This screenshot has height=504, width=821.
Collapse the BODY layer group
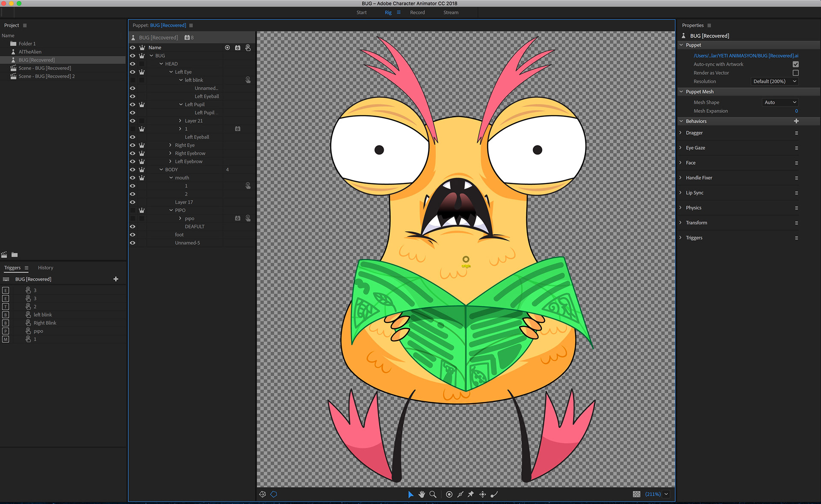[161, 169]
